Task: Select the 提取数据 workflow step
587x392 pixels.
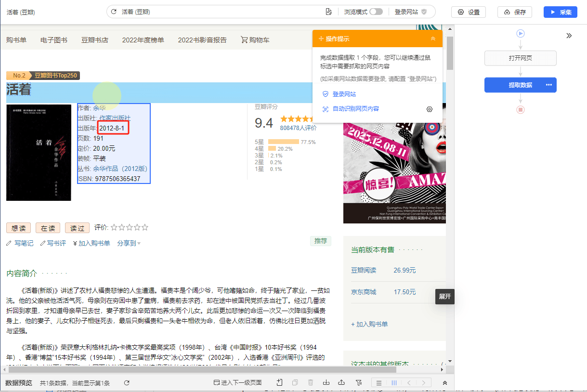Action: [x=521, y=85]
